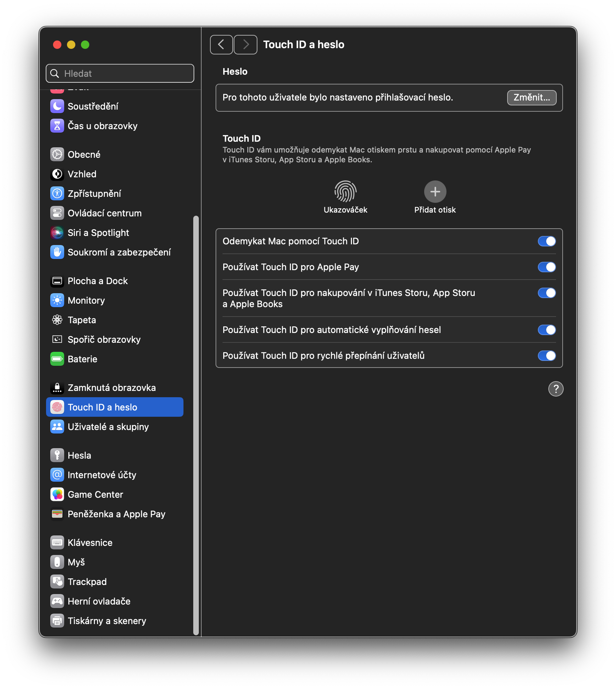The height and width of the screenshot is (689, 616).
Task: Click the Soukromí a zabezpečení hand icon
Action: point(57,252)
